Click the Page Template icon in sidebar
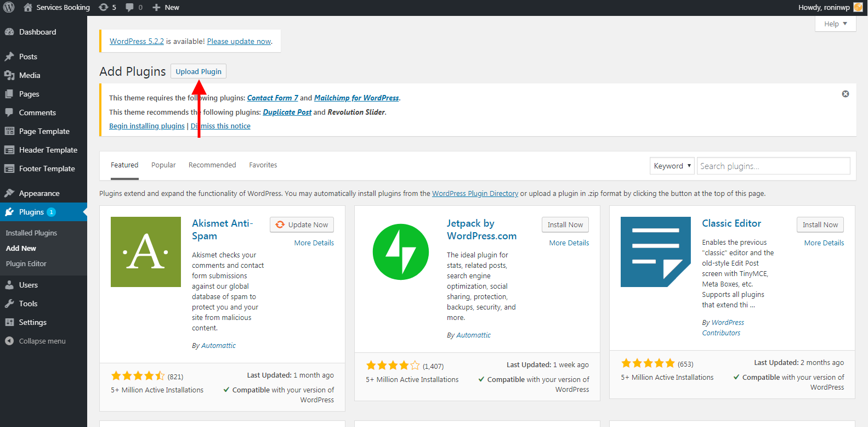Screen dimensions: 868x427 pos(9,131)
